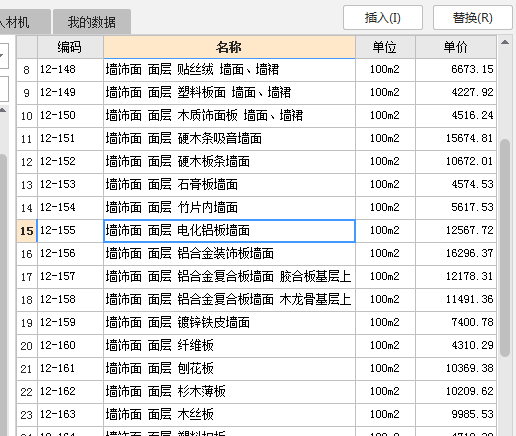Image resolution: width=516 pixels, height=436 pixels.
Task: Click price value 10672.01
Action: (469, 161)
